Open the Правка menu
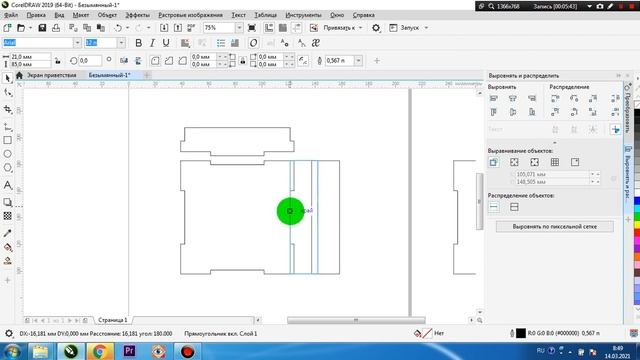 coord(36,15)
